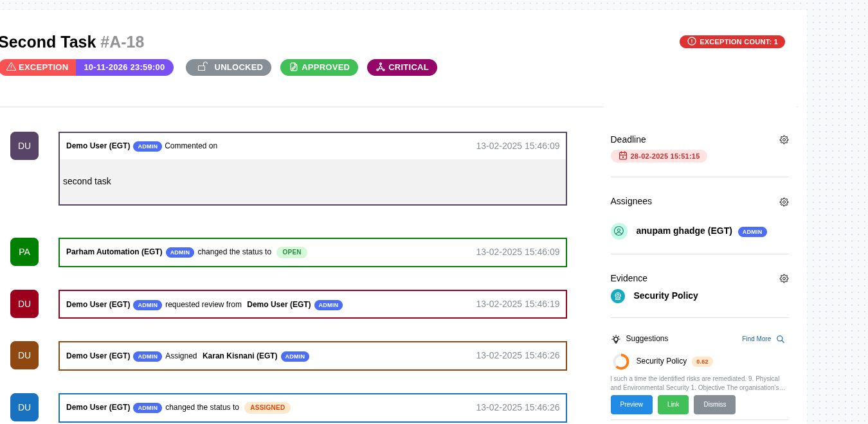Screen dimensions: 868x424
Task: Click the DU avatar on the comment entry
Action: (x=24, y=146)
